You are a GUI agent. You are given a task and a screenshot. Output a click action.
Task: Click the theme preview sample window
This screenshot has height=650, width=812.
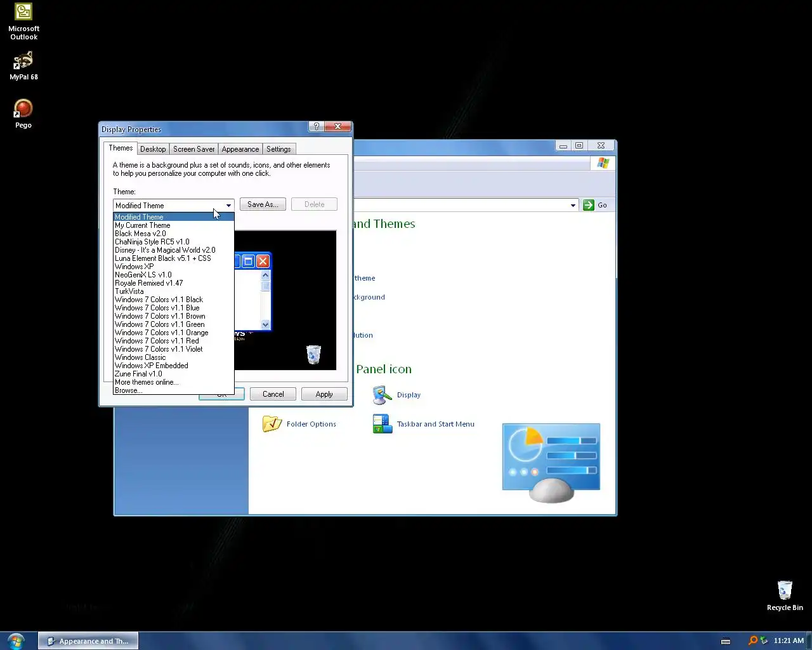point(253,292)
